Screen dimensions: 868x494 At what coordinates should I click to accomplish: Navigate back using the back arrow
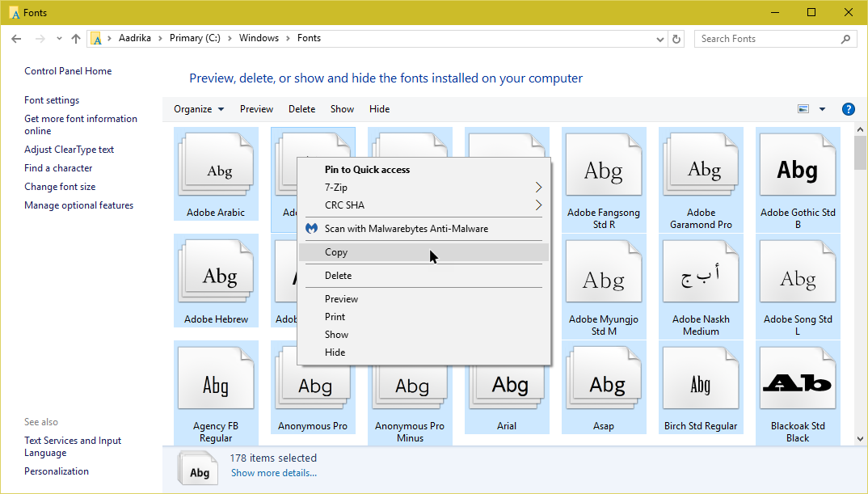pos(16,38)
